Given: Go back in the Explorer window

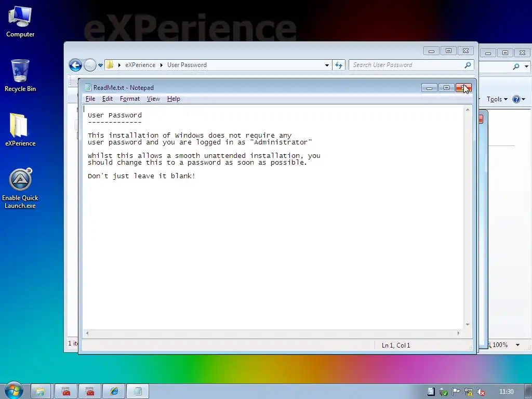Looking at the screenshot, I should click(x=75, y=65).
